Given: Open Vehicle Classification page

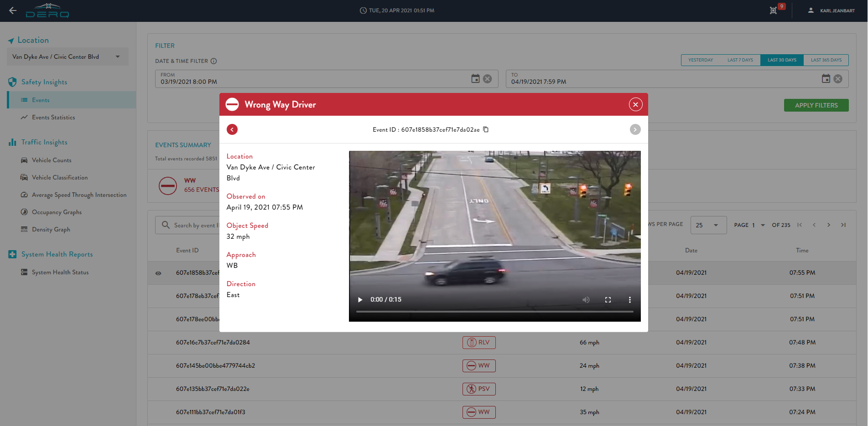Looking at the screenshot, I should click(60, 177).
